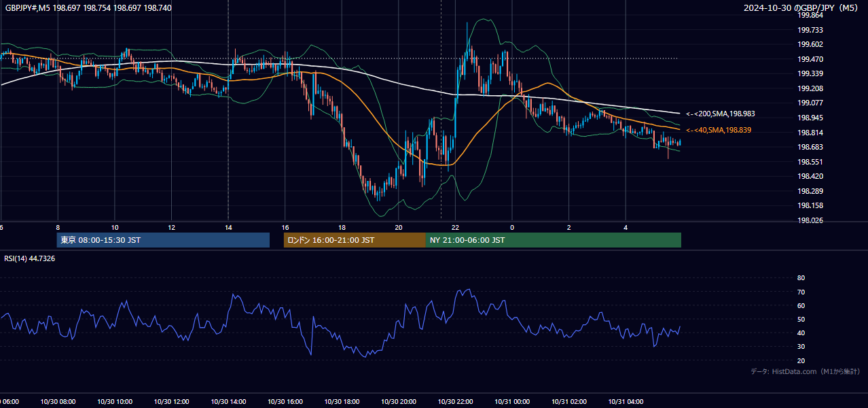Click the Tokyo 08:00-15:30 JST session bar
Image resolution: width=868 pixels, height=408 pixels.
(163, 240)
